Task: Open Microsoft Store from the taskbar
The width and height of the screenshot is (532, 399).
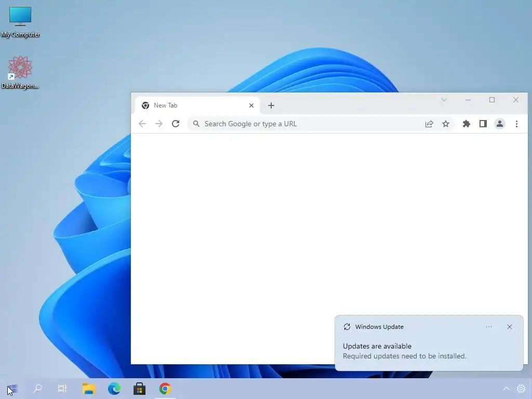Action: click(x=139, y=389)
